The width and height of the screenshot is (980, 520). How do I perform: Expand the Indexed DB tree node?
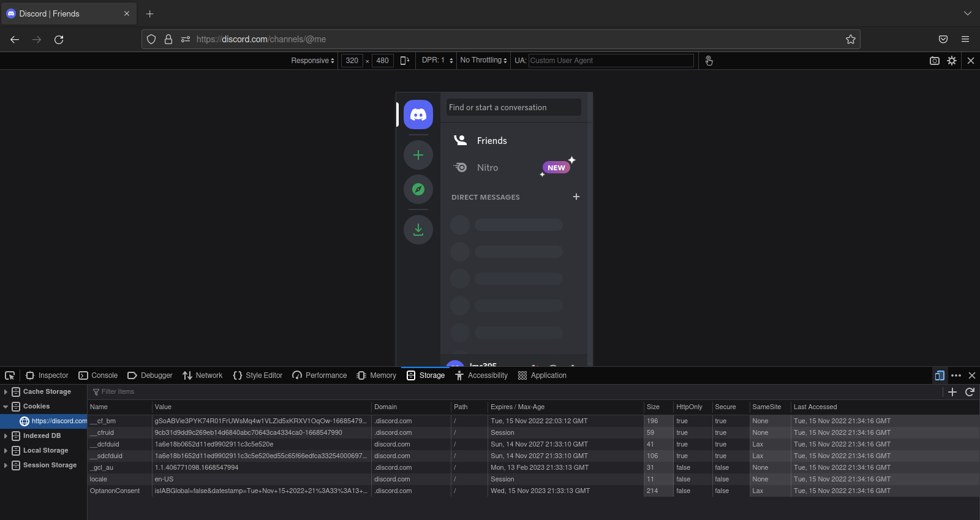coord(6,436)
